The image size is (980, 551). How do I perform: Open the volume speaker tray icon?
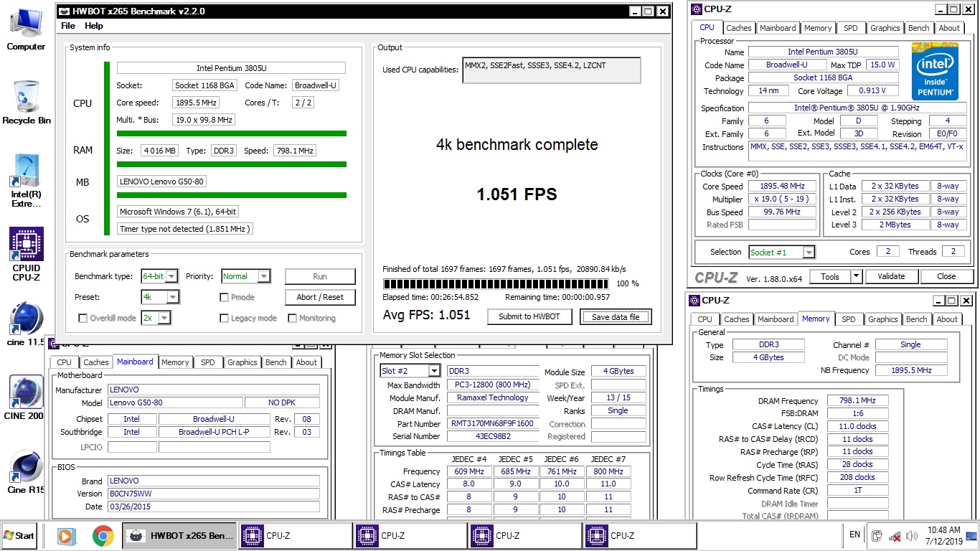pos(912,536)
